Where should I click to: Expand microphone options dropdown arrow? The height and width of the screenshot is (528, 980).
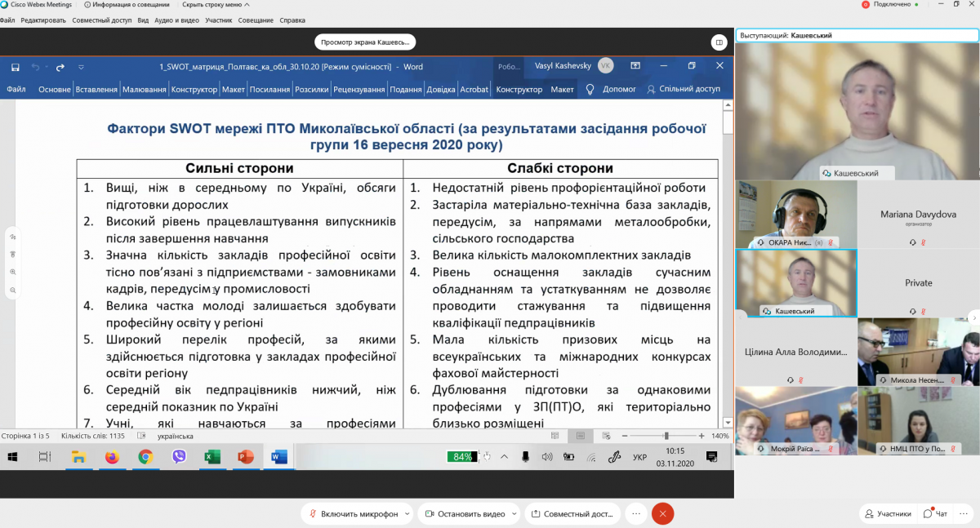tap(408, 514)
